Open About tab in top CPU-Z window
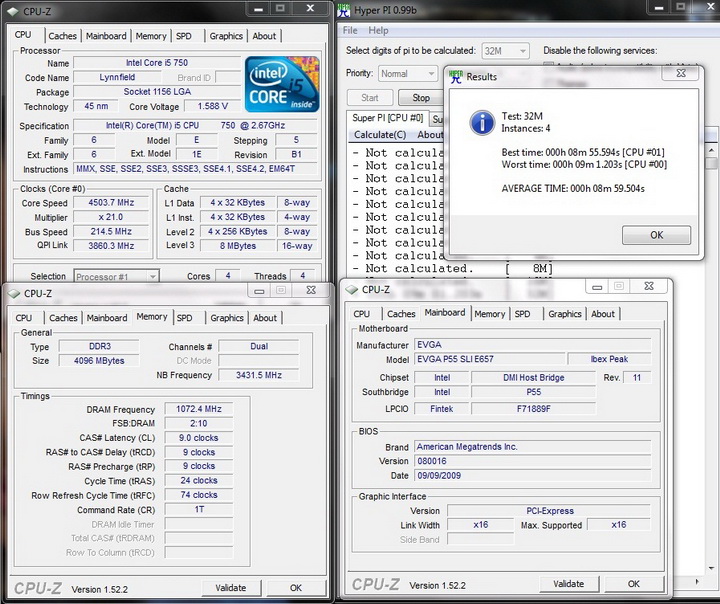Image resolution: width=720 pixels, height=604 pixels. (x=264, y=36)
